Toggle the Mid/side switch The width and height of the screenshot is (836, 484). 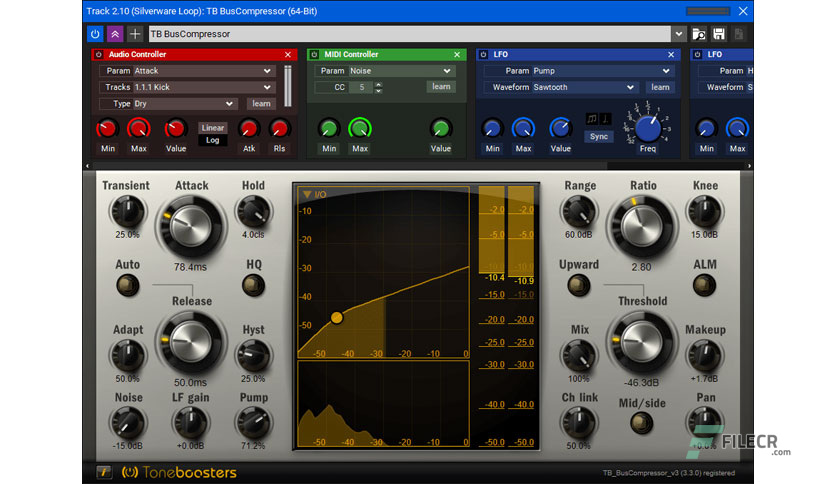tap(641, 424)
